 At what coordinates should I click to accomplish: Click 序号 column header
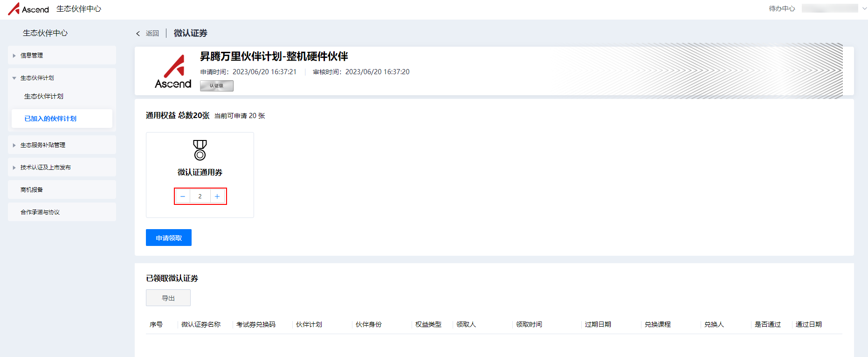tap(156, 324)
